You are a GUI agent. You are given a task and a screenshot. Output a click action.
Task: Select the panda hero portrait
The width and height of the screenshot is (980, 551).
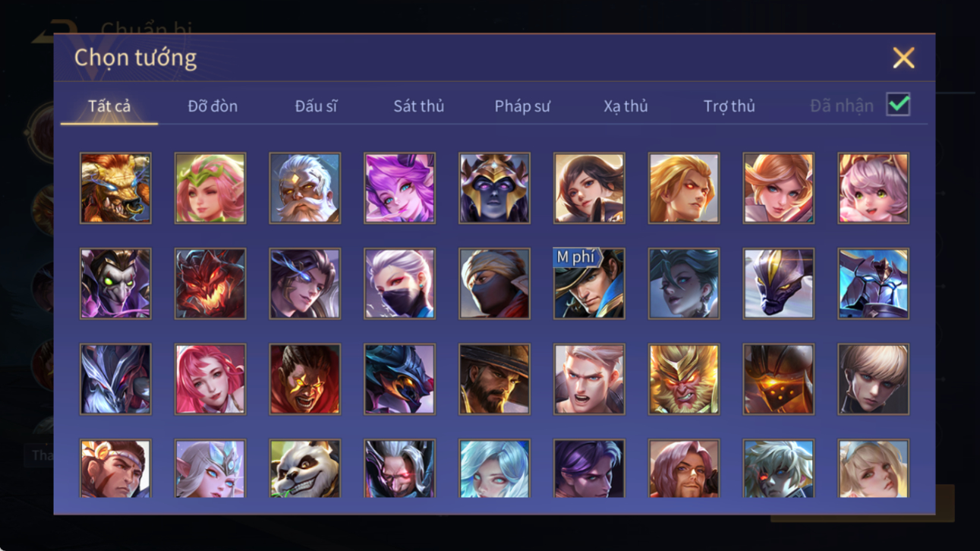(304, 468)
